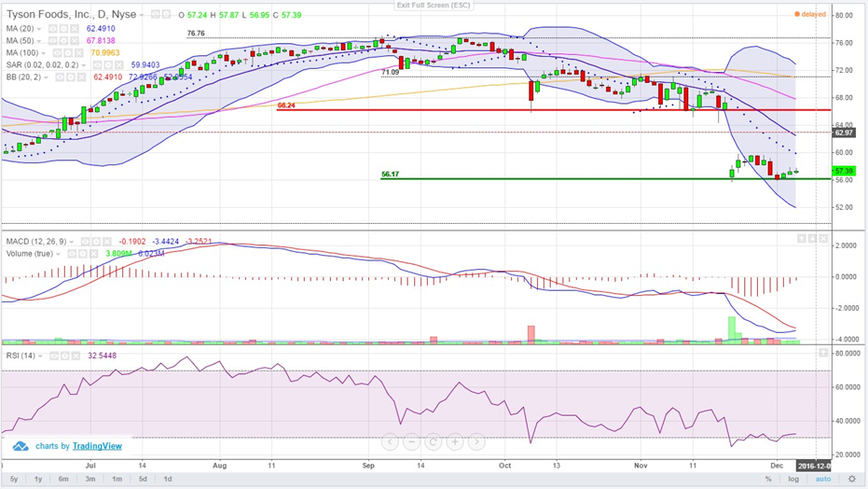Move the RSI pane up
Image resolution: width=868 pixels, height=489 pixels.
point(824,353)
